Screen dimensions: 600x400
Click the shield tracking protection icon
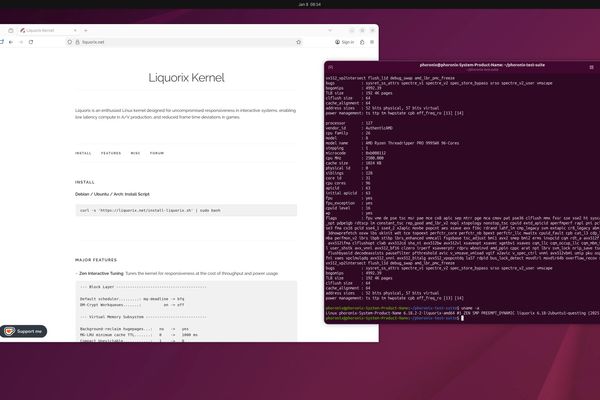(x=70, y=42)
